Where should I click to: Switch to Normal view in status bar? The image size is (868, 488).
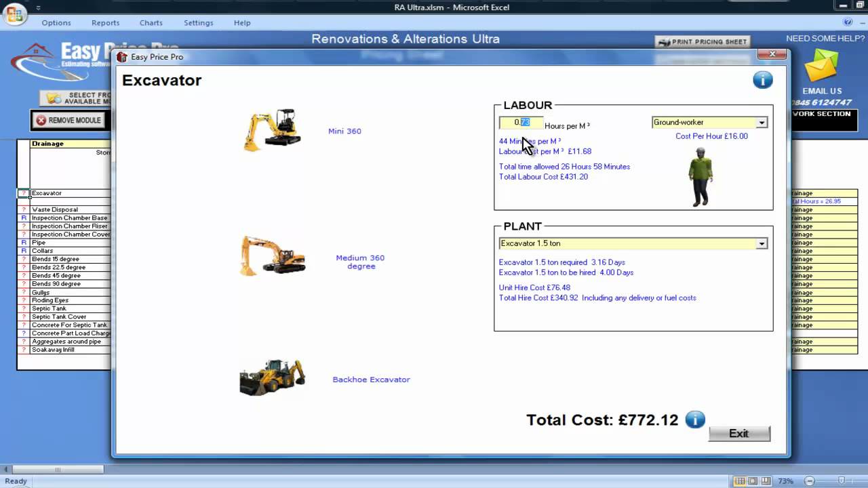pyautogui.click(x=740, y=481)
